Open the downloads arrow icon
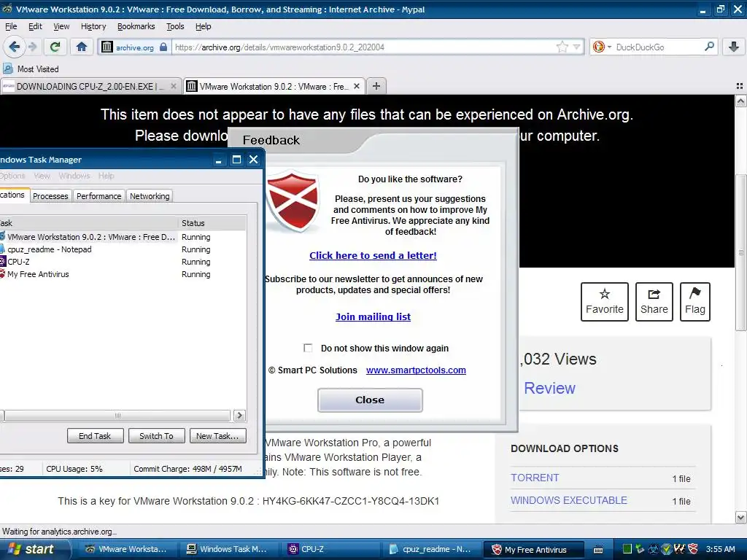The height and width of the screenshot is (560, 747). click(x=734, y=47)
